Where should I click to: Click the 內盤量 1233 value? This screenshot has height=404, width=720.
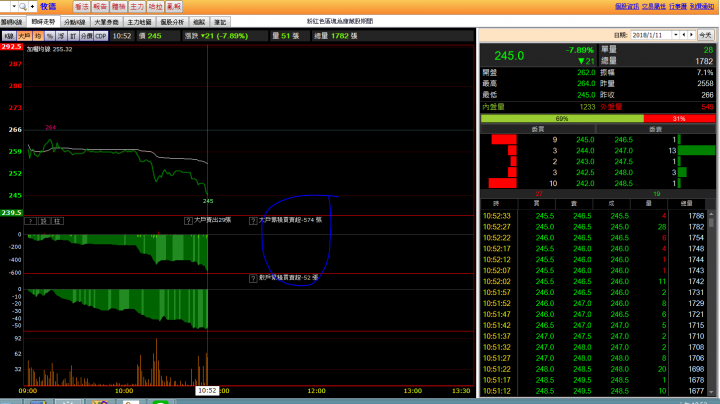coord(587,107)
